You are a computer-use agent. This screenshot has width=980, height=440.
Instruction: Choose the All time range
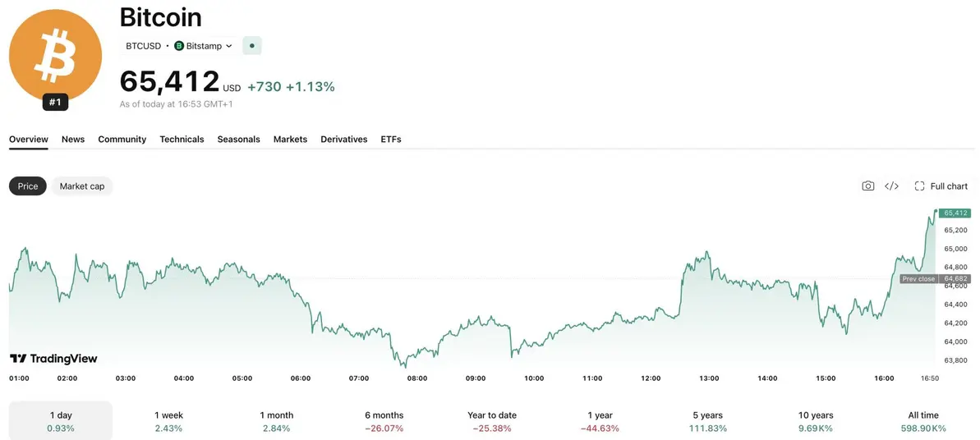[923, 421]
